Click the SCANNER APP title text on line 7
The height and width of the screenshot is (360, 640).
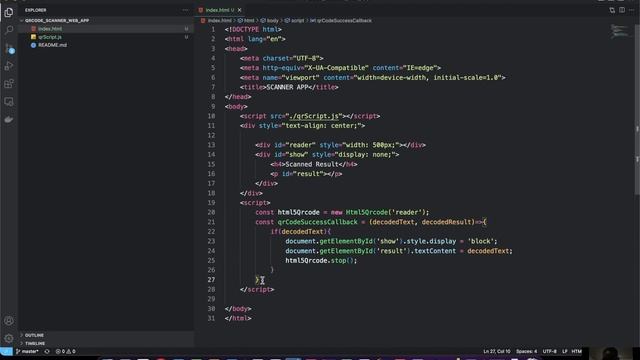coord(287,87)
